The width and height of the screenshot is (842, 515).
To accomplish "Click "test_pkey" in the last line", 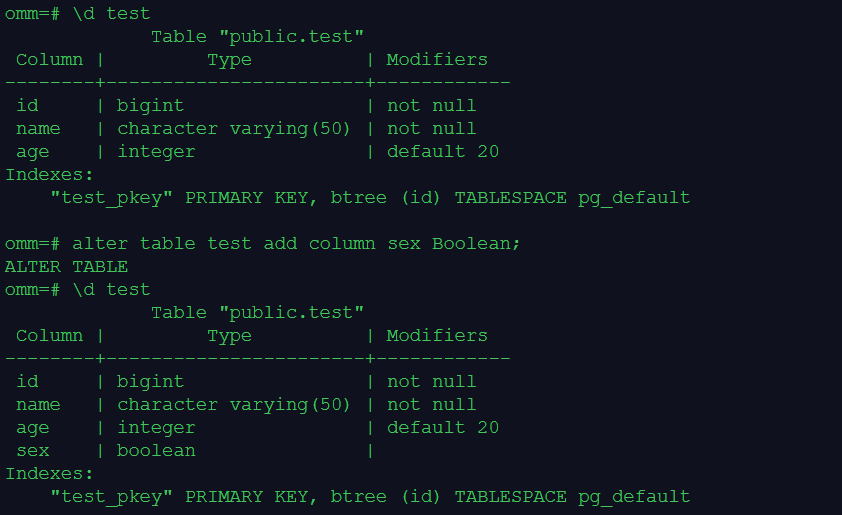I will [112, 496].
